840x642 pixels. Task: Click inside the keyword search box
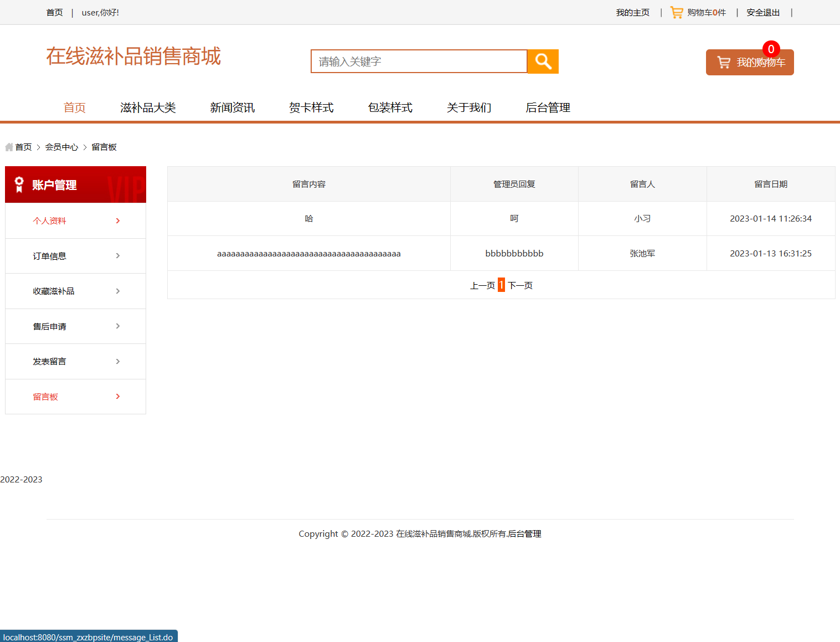(x=419, y=61)
